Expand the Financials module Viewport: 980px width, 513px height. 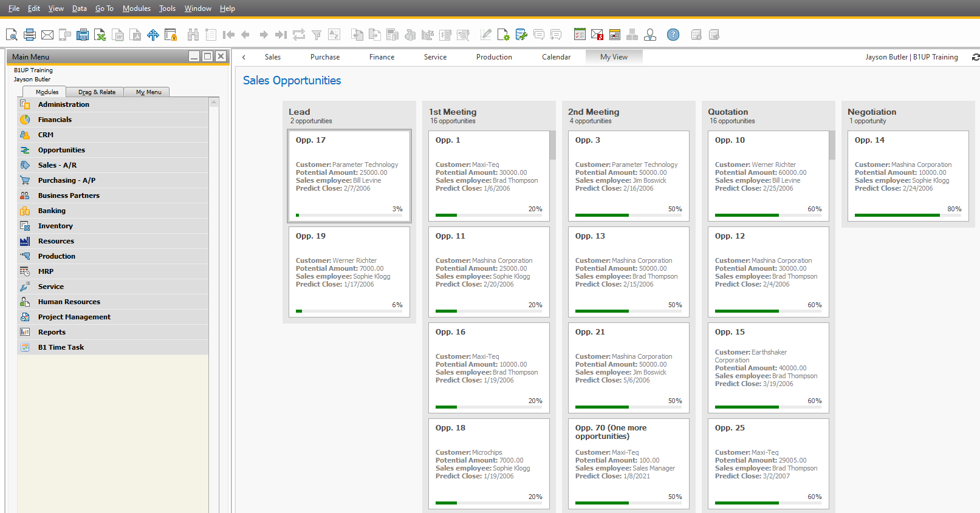pyautogui.click(x=113, y=120)
